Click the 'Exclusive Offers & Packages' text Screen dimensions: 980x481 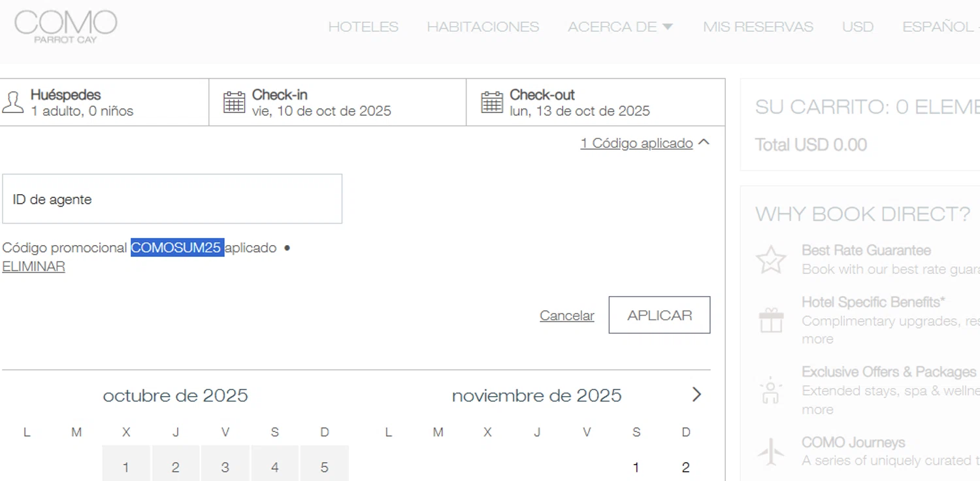(x=889, y=372)
